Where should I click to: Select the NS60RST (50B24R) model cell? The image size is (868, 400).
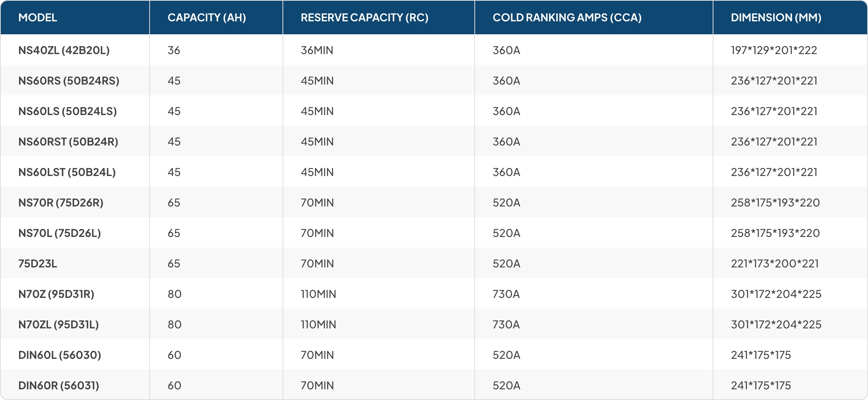(x=68, y=142)
